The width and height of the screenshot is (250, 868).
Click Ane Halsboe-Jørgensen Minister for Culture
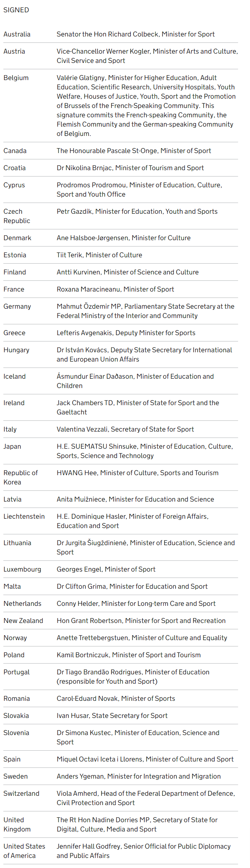[x=124, y=238]
